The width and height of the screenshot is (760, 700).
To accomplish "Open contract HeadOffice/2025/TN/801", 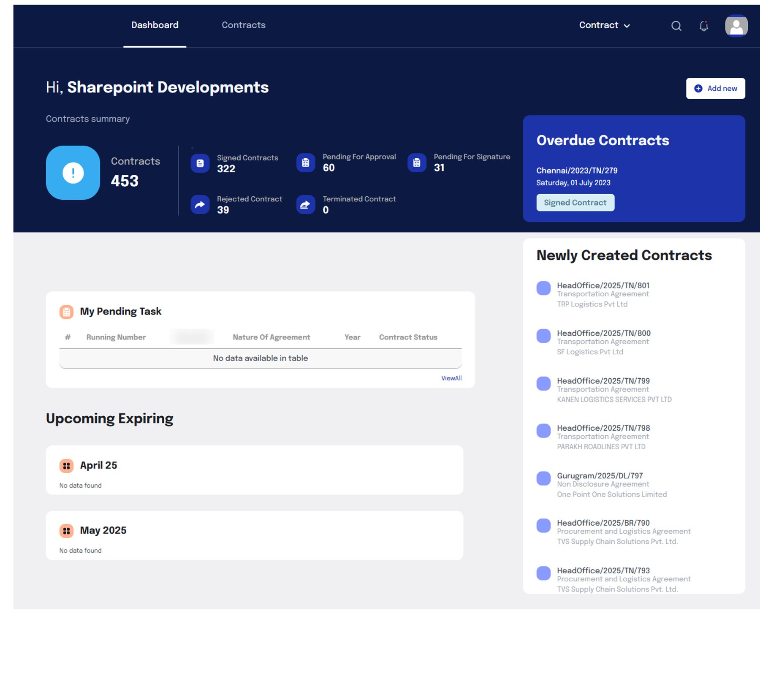I will 603,285.
